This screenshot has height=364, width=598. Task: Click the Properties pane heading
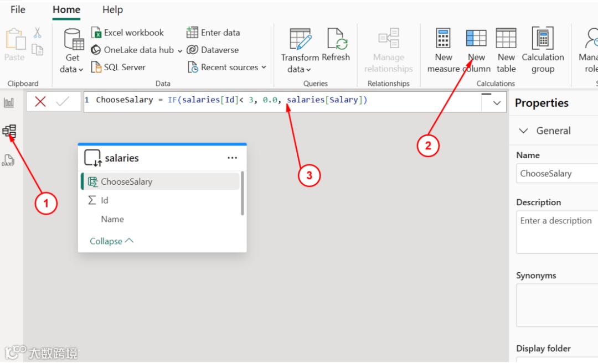click(x=542, y=103)
